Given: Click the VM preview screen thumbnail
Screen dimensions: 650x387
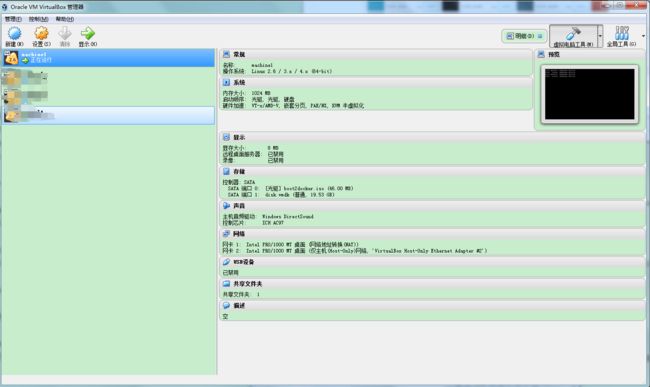Looking at the screenshot, I should (589, 94).
